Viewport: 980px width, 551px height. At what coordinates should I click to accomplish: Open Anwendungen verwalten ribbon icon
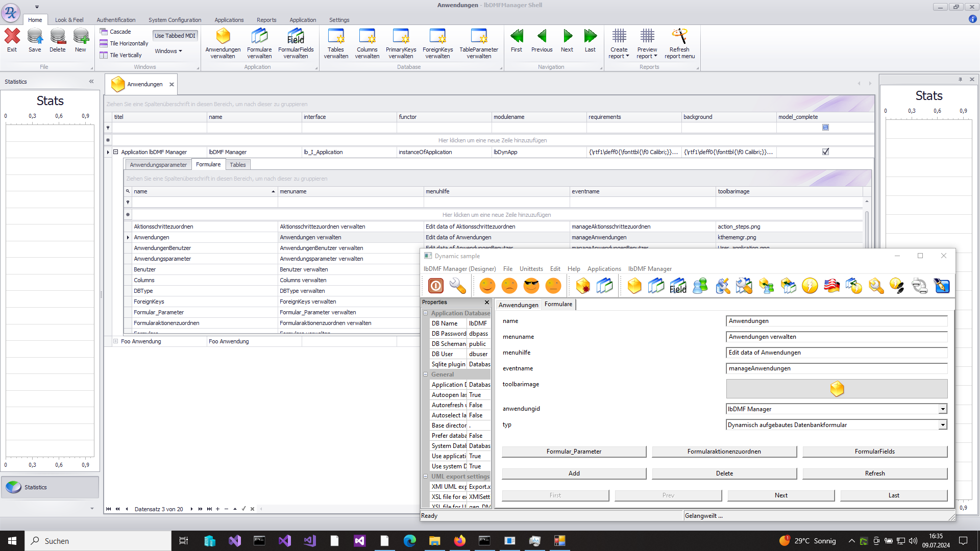[x=223, y=37]
